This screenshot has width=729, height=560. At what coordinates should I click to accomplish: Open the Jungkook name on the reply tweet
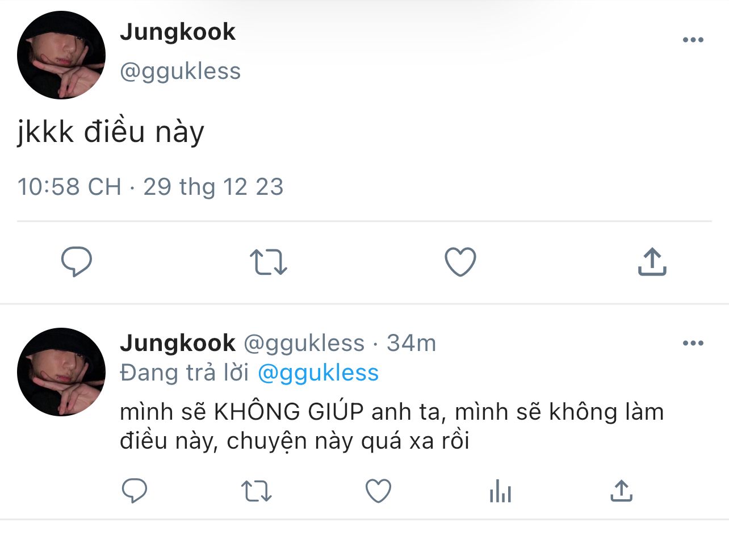point(178,343)
